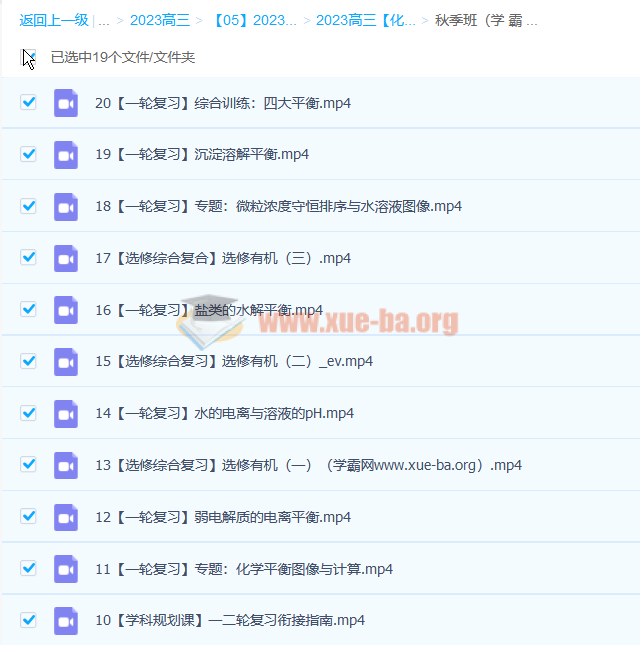Click video icon of file 18 微粒浓度
The width and height of the screenshot is (640, 645).
(66, 207)
